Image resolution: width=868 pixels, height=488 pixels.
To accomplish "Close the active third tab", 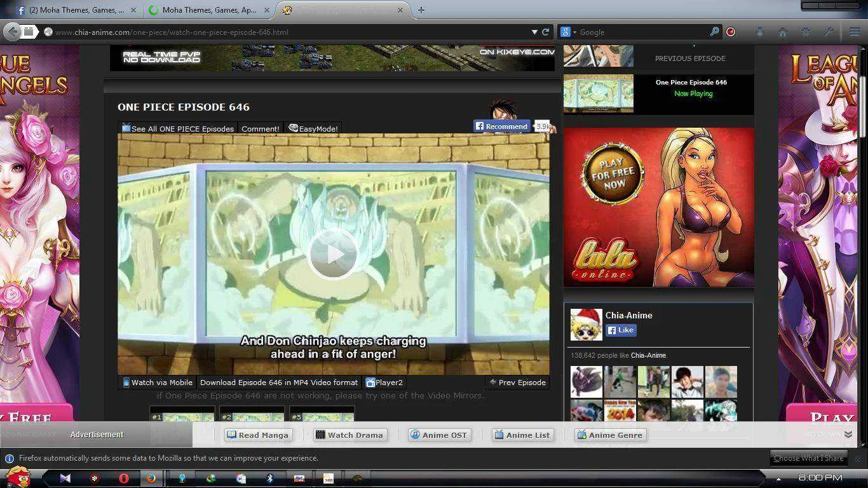I will 401,10.
